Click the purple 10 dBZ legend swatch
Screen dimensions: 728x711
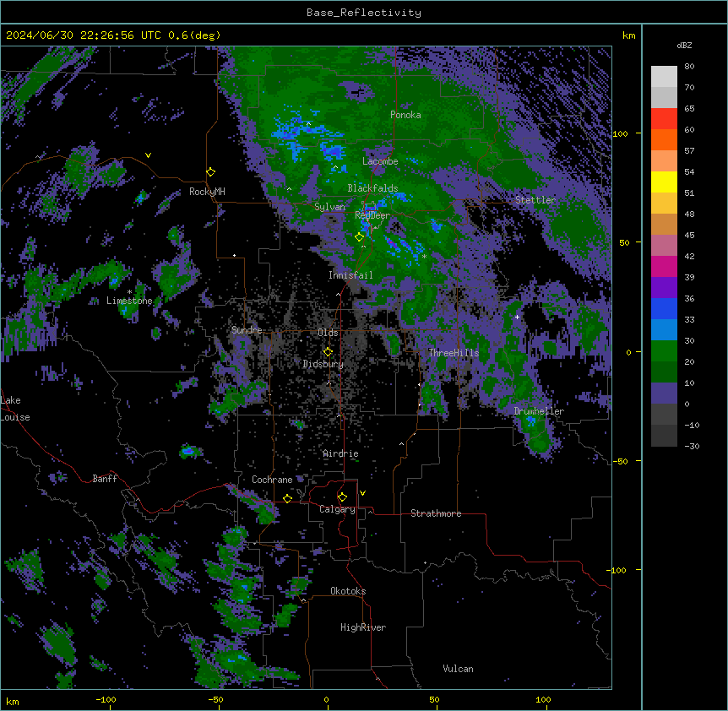pyautogui.click(x=664, y=393)
